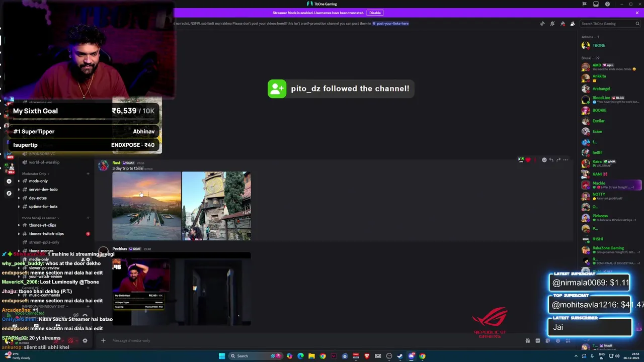Click the Rust username on the message
The height and width of the screenshot is (362, 644).
[116, 163]
